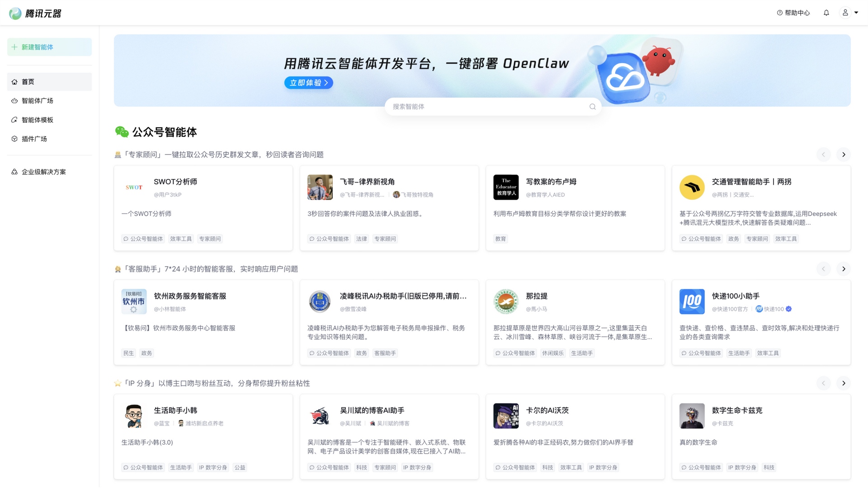Open 企业级解决方案 in the sidebar
The width and height of the screenshot is (868, 488).
(49, 172)
